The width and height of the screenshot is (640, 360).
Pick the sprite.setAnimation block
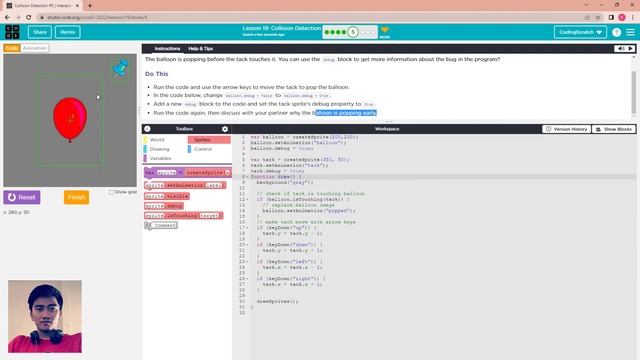(x=185, y=185)
